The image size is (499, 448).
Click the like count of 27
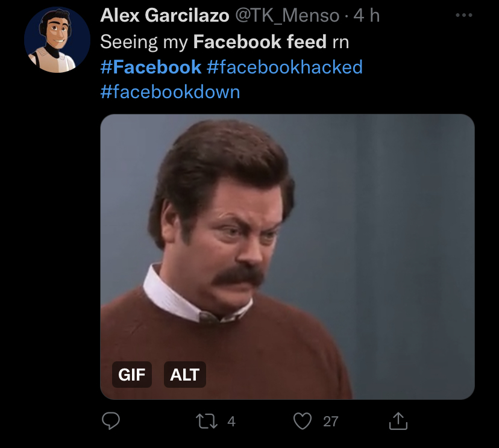pos(331,422)
